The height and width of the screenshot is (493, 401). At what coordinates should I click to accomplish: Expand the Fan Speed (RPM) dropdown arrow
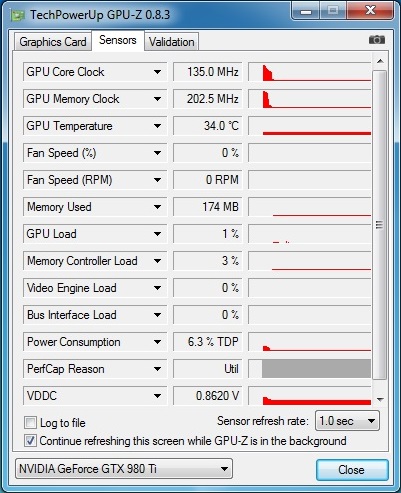point(157,180)
